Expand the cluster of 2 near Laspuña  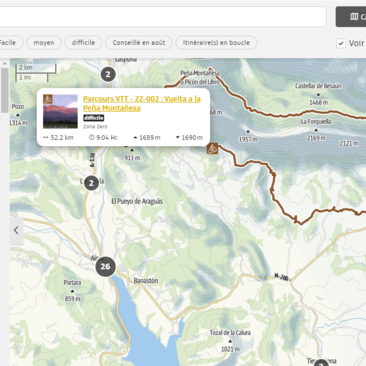click(108, 74)
